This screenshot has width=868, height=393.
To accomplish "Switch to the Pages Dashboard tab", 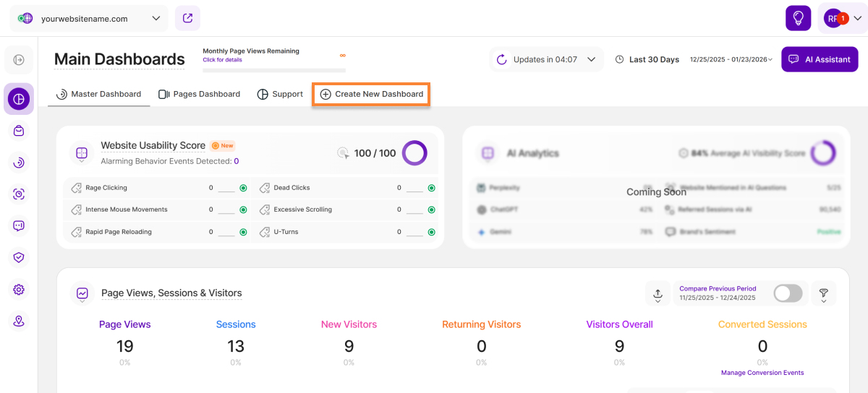I will pyautogui.click(x=199, y=94).
